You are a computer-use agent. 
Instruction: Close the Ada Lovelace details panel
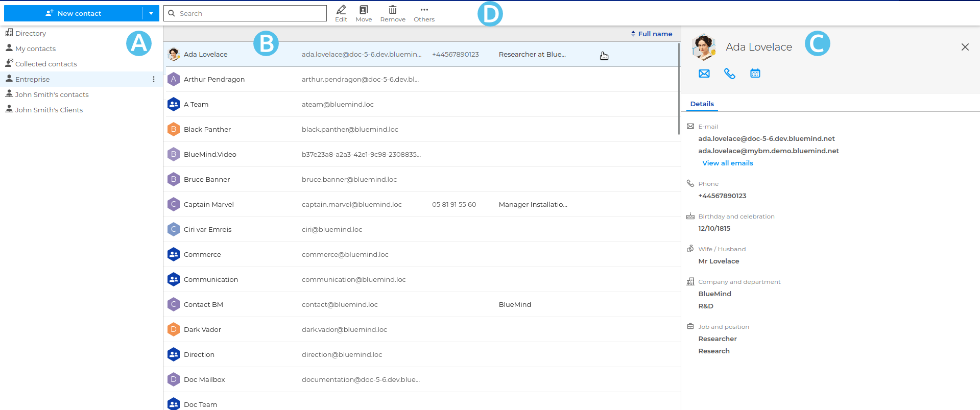click(x=965, y=47)
